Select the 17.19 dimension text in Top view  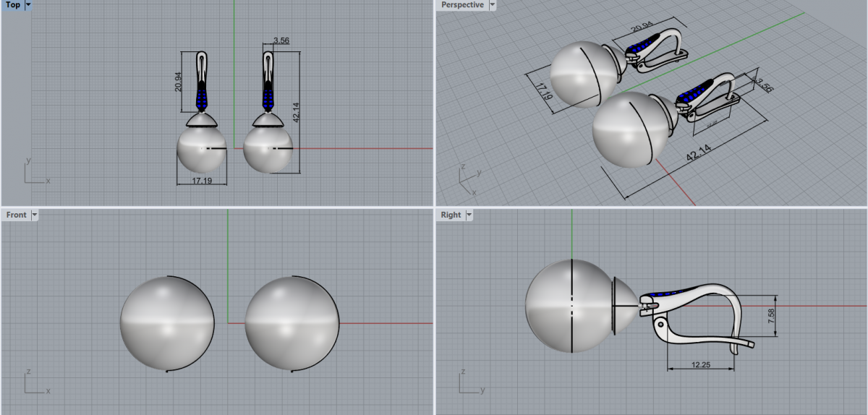pyautogui.click(x=202, y=181)
